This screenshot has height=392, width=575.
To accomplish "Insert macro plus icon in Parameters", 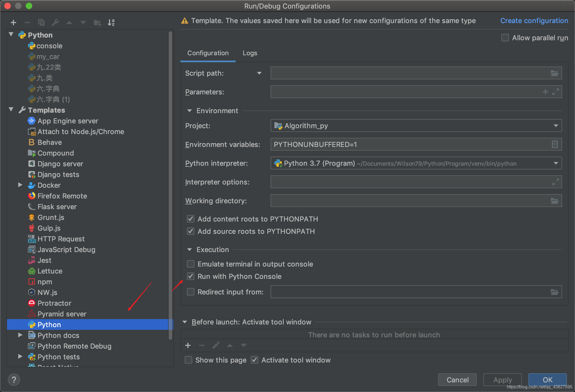I will tap(545, 92).
